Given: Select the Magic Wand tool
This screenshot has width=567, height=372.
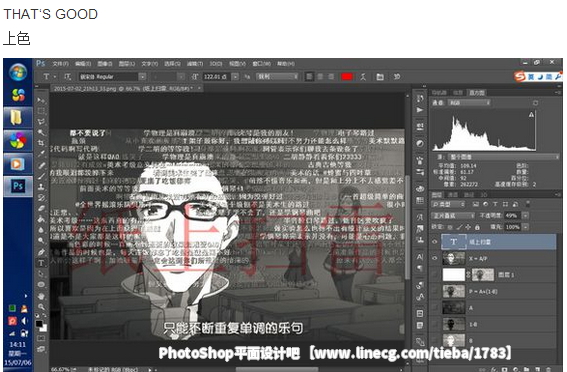Looking at the screenshot, I should [x=41, y=132].
